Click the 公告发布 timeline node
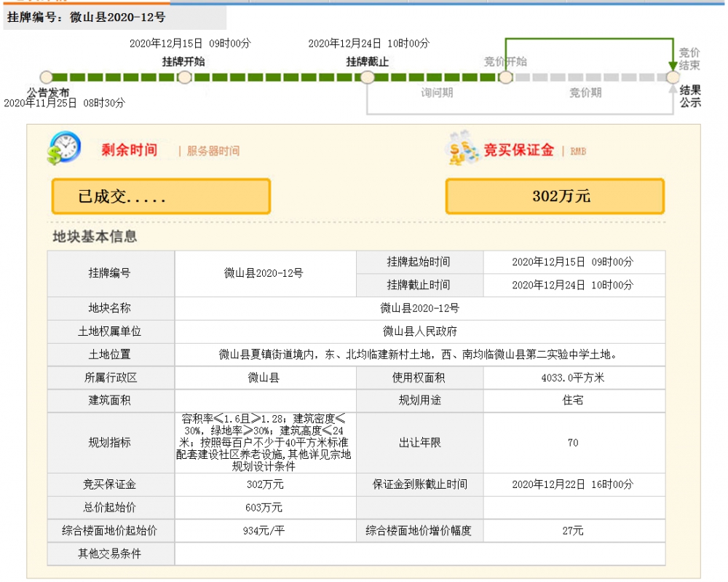The width and height of the screenshot is (728, 582). point(46,77)
